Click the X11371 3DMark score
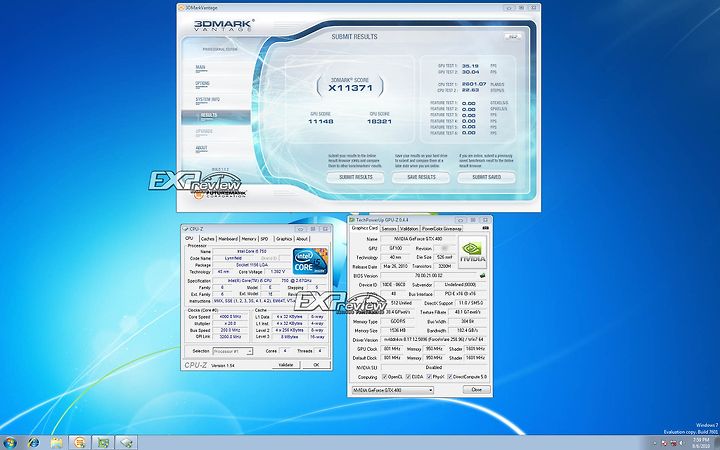The image size is (720, 450). [350, 88]
